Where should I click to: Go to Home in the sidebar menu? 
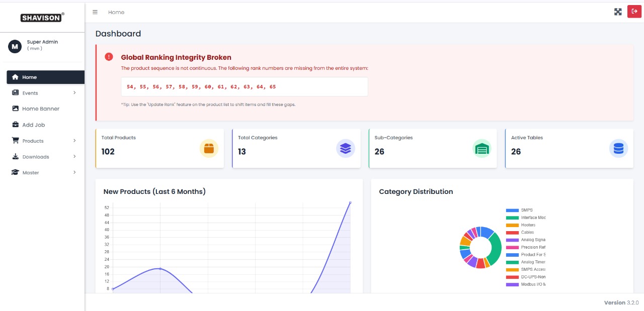point(29,77)
